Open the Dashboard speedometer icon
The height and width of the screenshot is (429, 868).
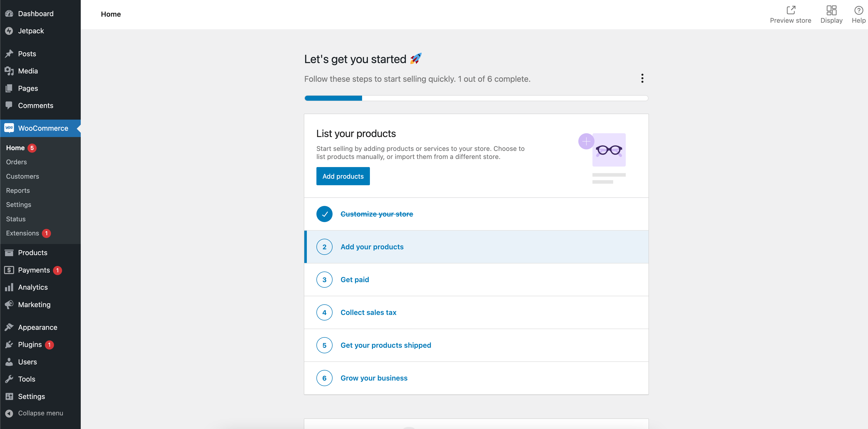coord(9,13)
